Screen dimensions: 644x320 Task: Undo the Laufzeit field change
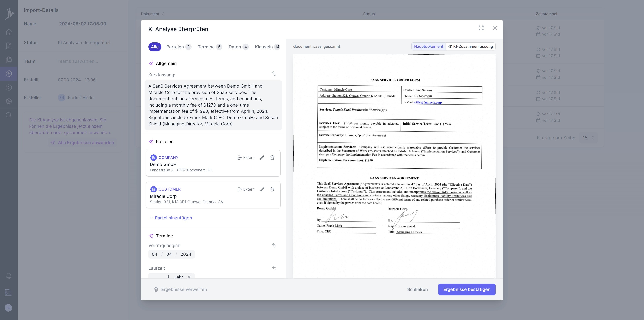[274, 268]
